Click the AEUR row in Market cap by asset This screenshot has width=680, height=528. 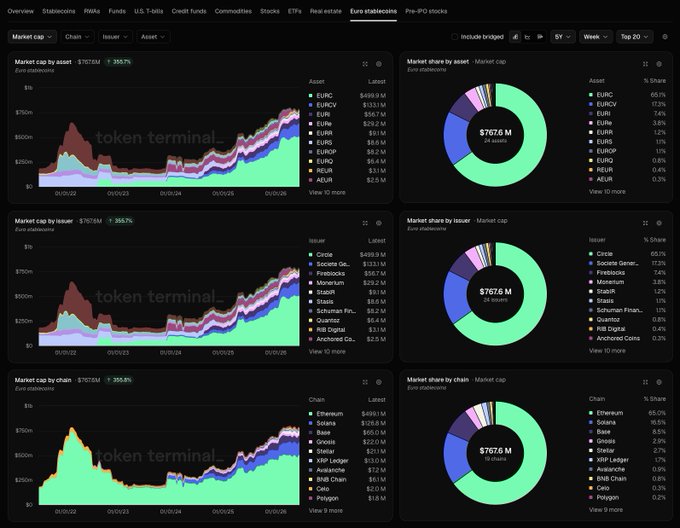click(347, 180)
